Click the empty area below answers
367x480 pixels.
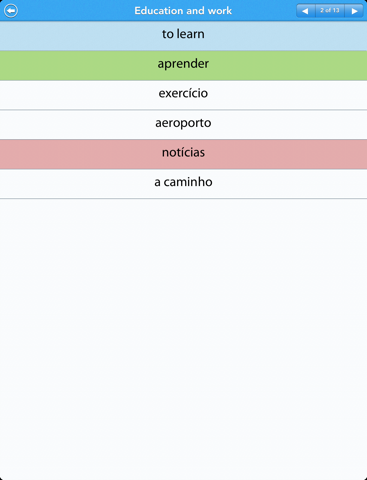pos(183,339)
